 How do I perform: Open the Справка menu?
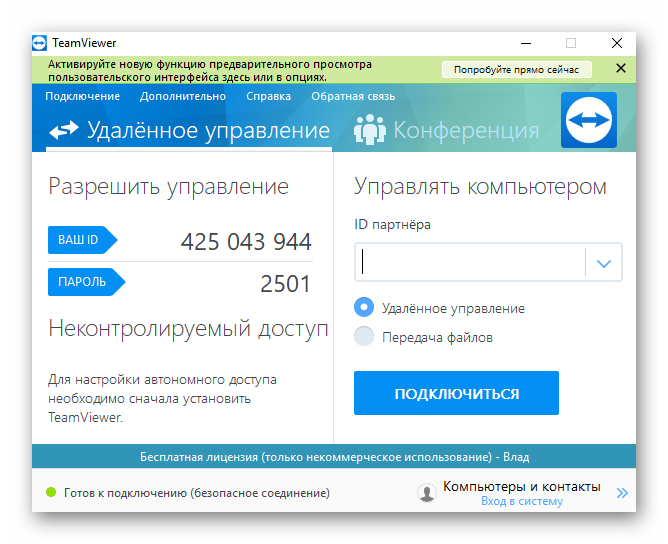[268, 96]
